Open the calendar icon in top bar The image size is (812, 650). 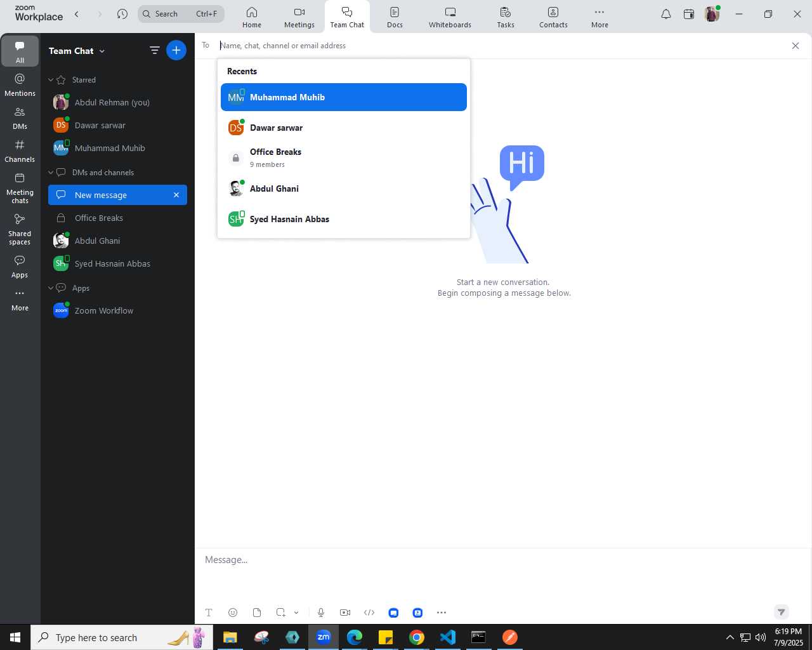(689, 14)
